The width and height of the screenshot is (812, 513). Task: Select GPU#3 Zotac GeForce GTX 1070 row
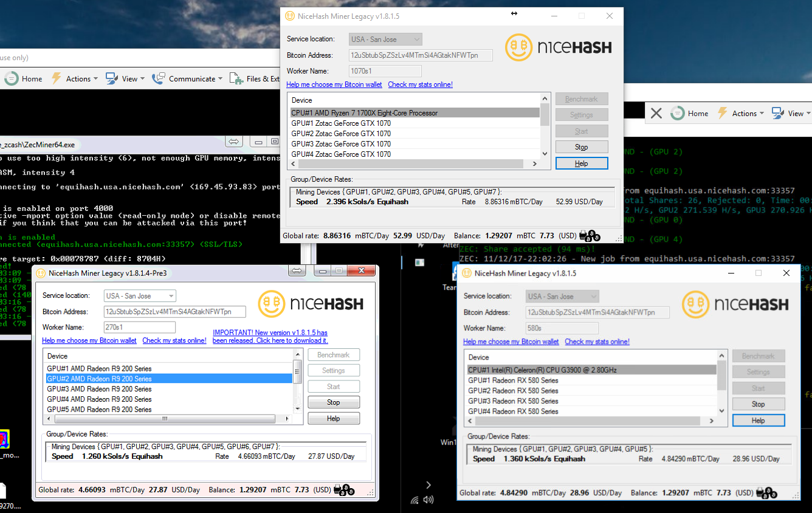[x=415, y=143]
